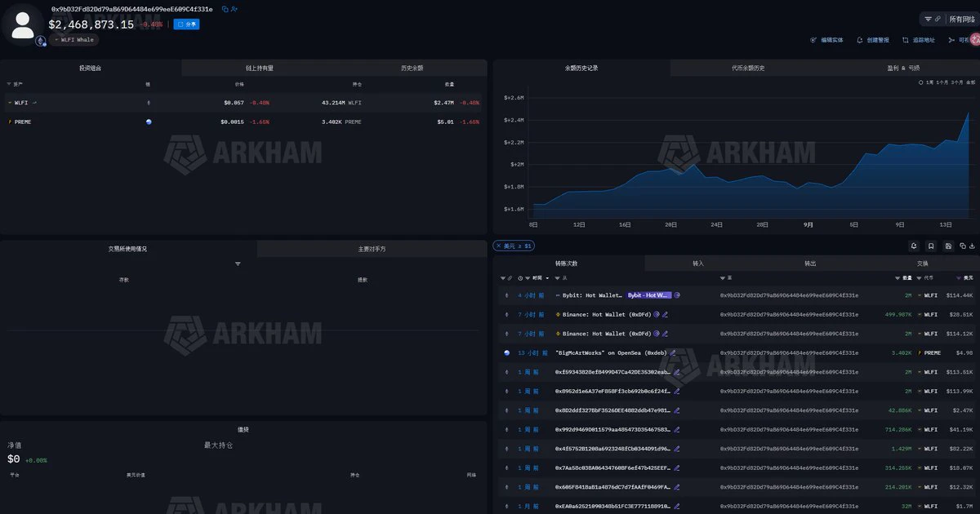Click the crop-shaped icon beside 追踪地址
The height and width of the screenshot is (514, 980).
tap(906, 40)
